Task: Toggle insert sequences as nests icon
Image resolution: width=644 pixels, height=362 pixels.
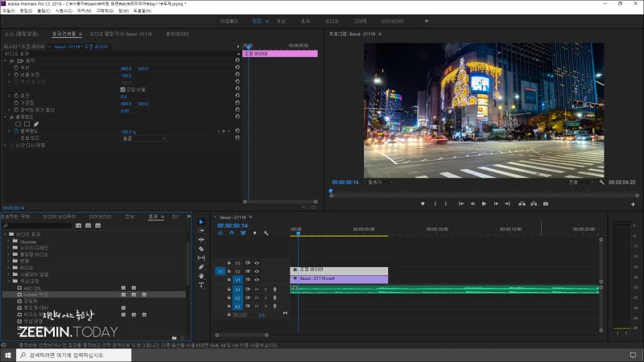Action: [x=221, y=233]
